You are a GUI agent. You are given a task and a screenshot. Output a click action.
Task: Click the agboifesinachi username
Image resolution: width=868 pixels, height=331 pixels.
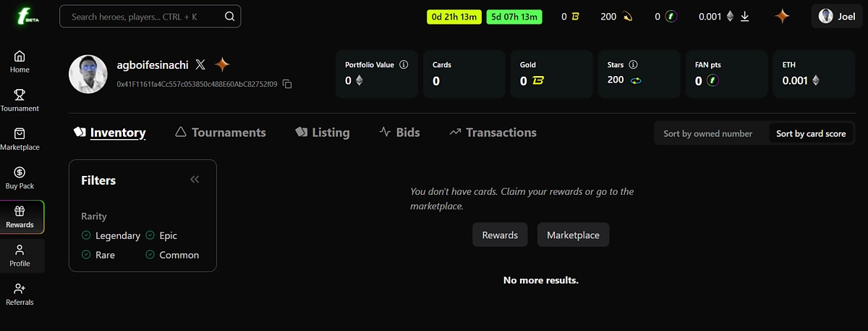(153, 65)
